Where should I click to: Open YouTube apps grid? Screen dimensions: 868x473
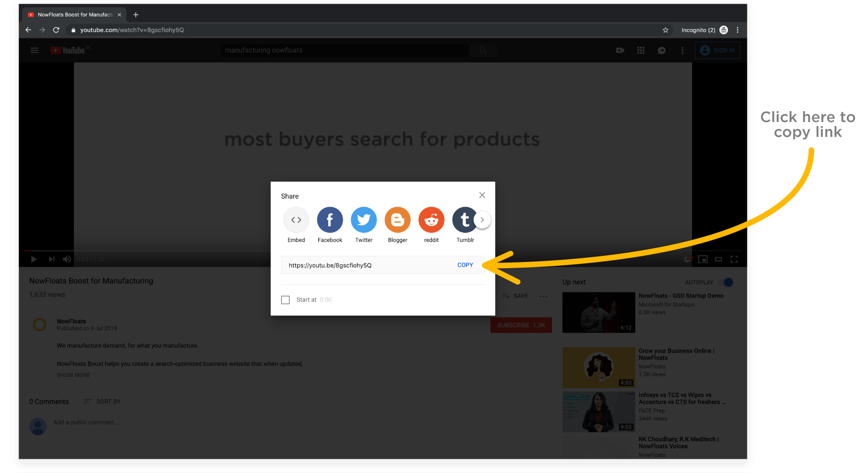click(x=641, y=50)
